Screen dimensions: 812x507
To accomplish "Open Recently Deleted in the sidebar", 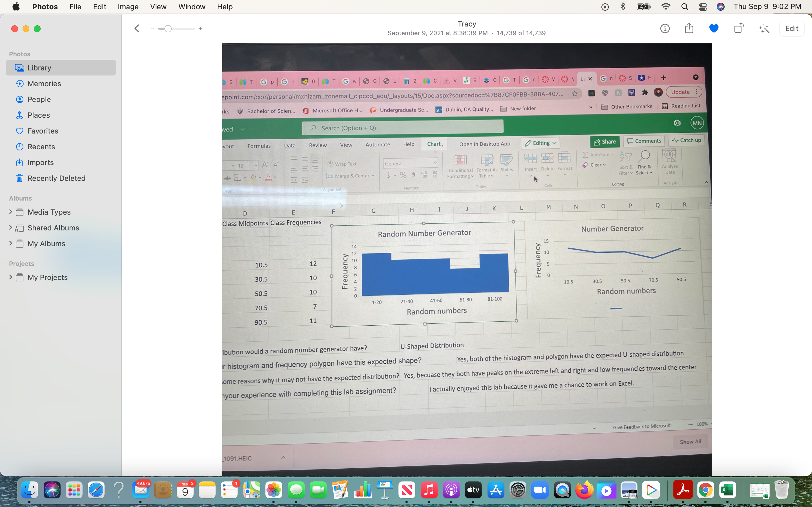I will coord(56,178).
